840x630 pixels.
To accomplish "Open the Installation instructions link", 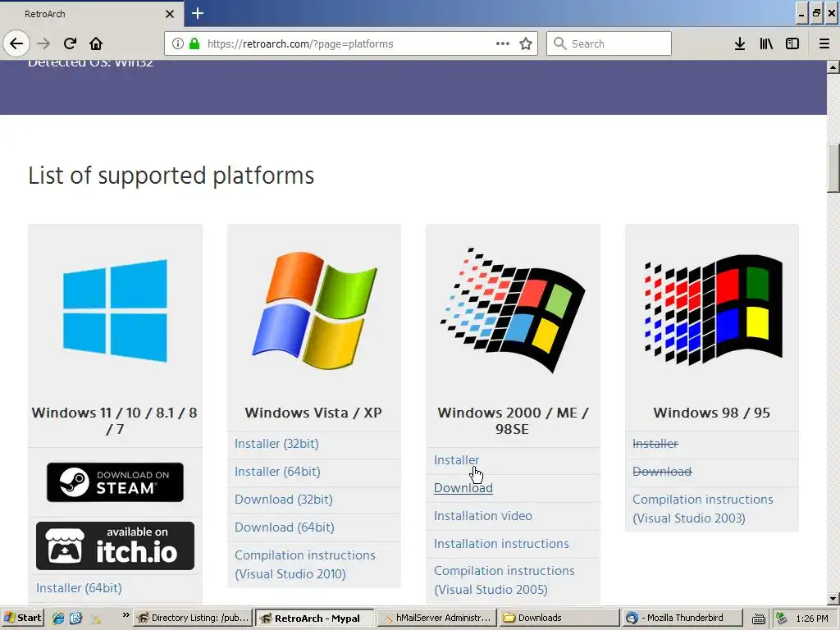I will click(x=501, y=543).
